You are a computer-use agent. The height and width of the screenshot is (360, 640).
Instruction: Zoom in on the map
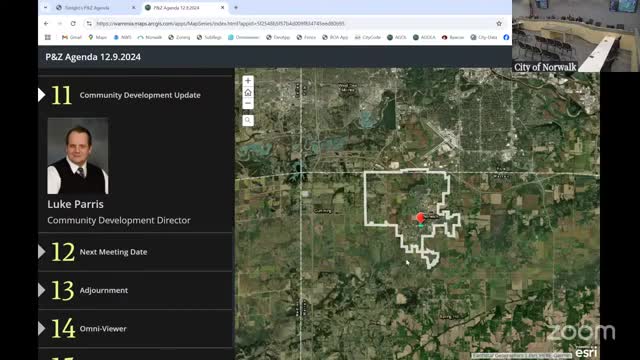click(x=248, y=81)
